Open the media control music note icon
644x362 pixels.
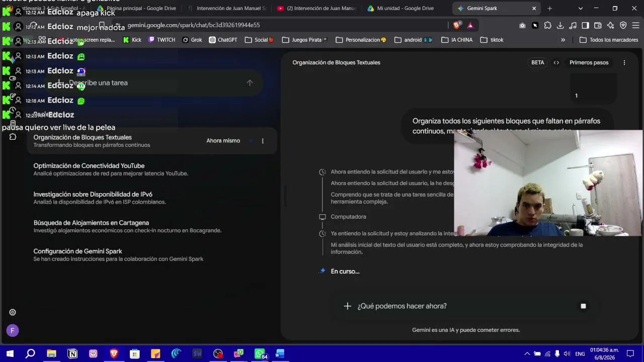[573, 25]
